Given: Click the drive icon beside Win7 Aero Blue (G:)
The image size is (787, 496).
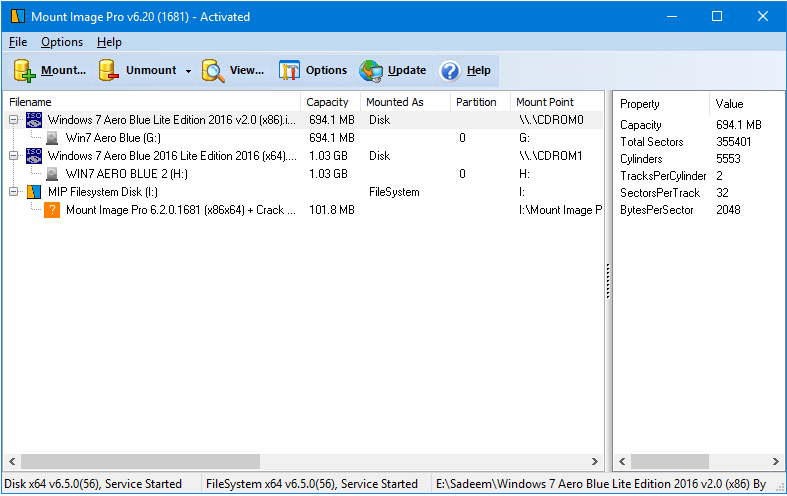Looking at the screenshot, I should (52, 138).
